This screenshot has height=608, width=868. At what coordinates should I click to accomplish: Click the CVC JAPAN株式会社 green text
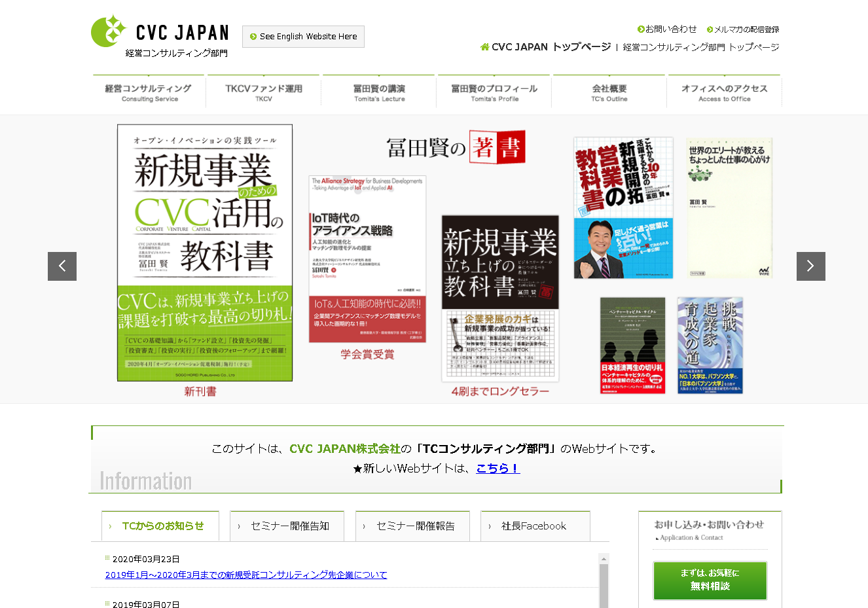point(345,448)
